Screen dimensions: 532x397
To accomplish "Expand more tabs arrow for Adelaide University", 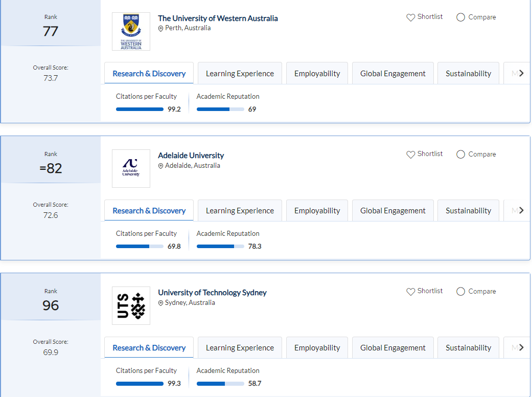I will (521, 210).
